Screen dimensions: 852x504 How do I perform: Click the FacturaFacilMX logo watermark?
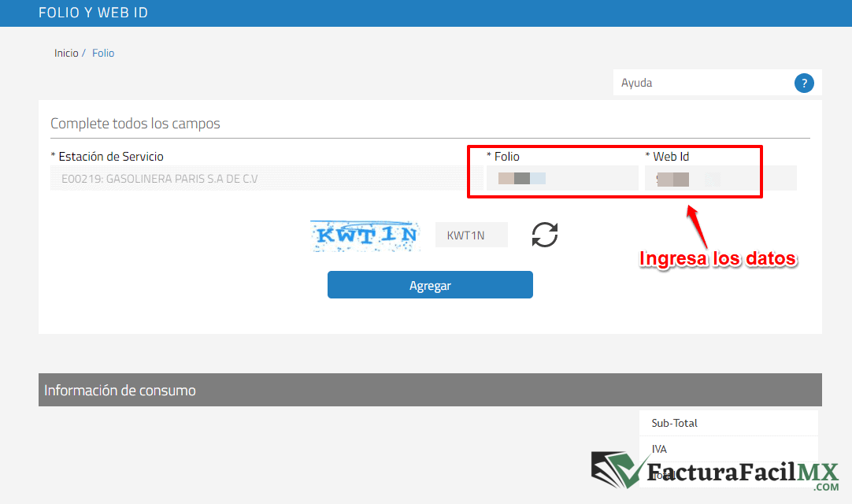[715, 473]
